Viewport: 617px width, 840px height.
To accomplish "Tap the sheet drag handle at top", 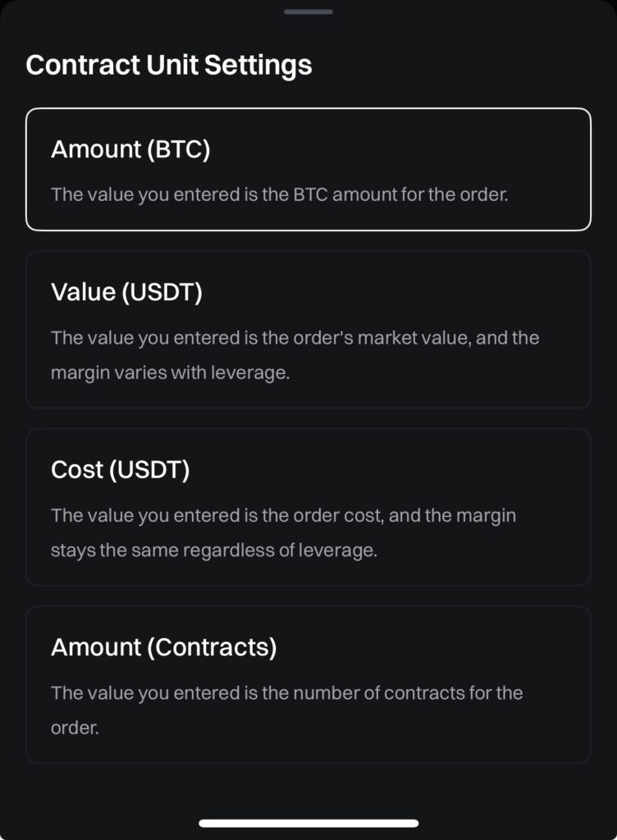I will tap(308, 11).
